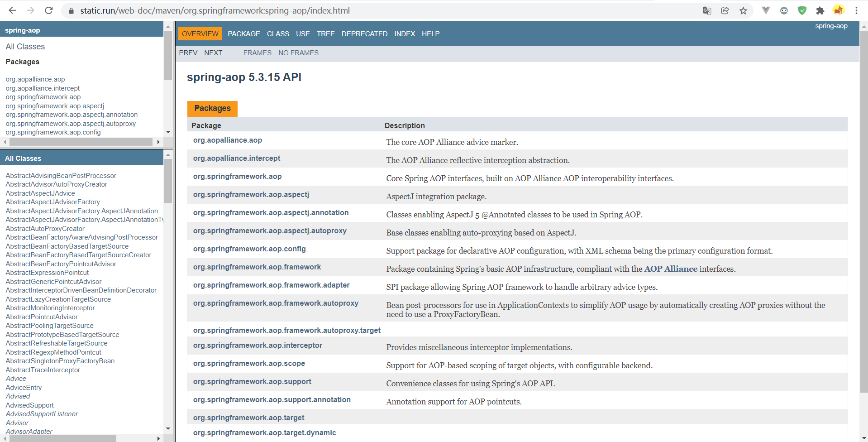Open AbstractExpressionPointcut class

click(x=47, y=273)
